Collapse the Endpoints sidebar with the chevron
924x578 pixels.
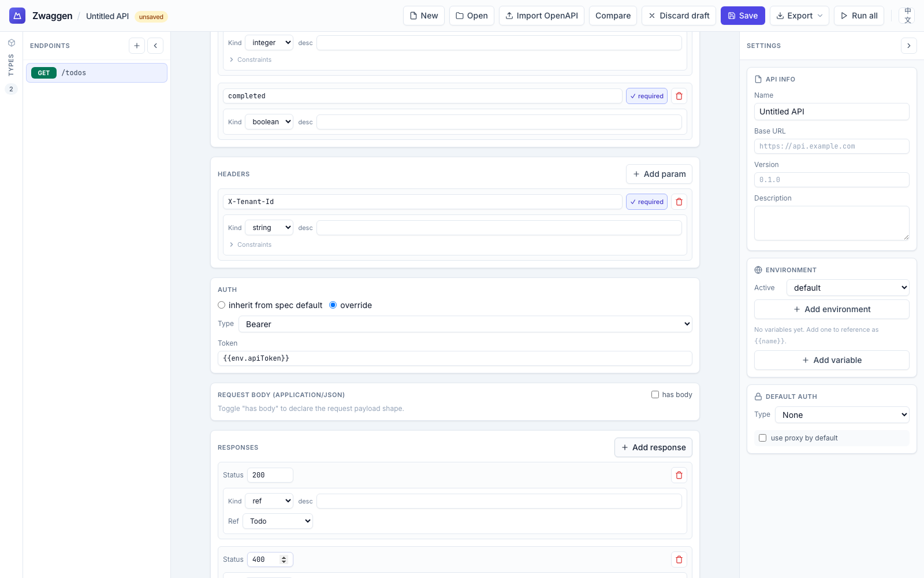tap(155, 45)
